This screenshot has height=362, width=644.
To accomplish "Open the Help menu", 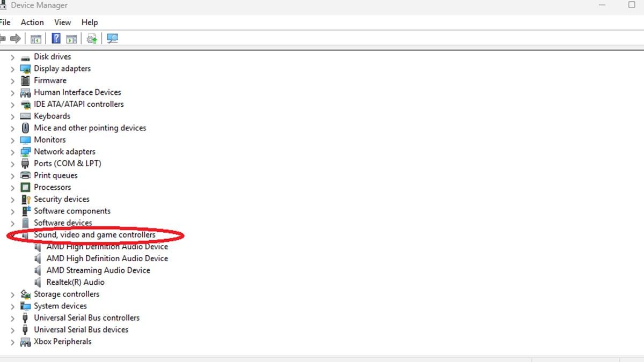I will tap(90, 22).
